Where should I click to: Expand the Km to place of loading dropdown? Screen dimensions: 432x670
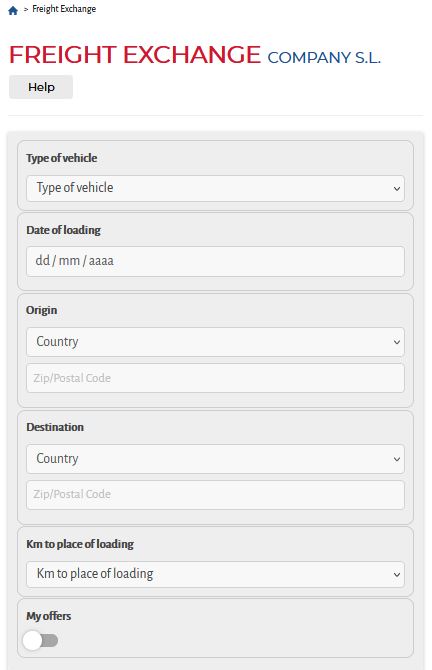pos(215,574)
